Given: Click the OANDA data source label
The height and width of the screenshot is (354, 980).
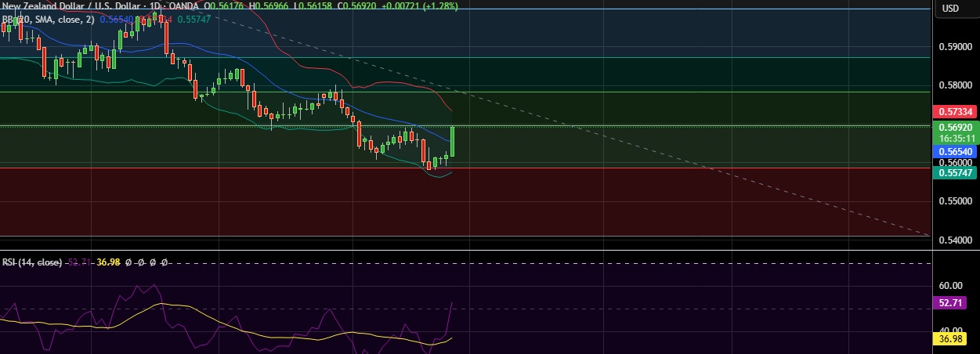Looking at the screenshot, I should [x=184, y=5].
